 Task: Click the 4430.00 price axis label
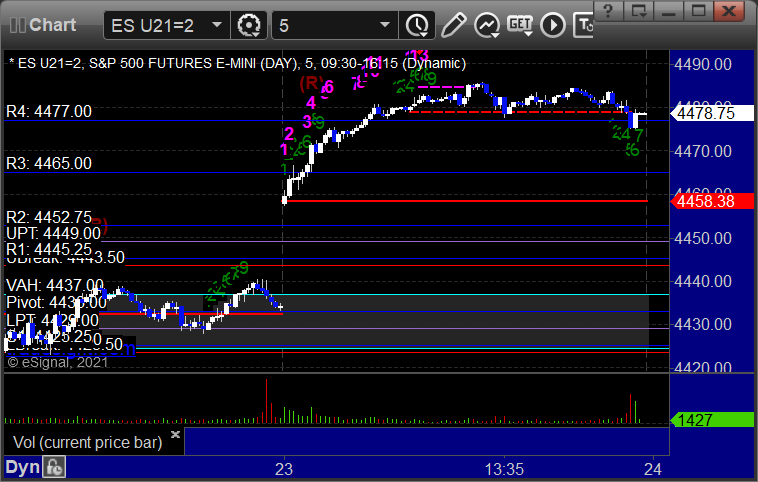tap(703, 324)
